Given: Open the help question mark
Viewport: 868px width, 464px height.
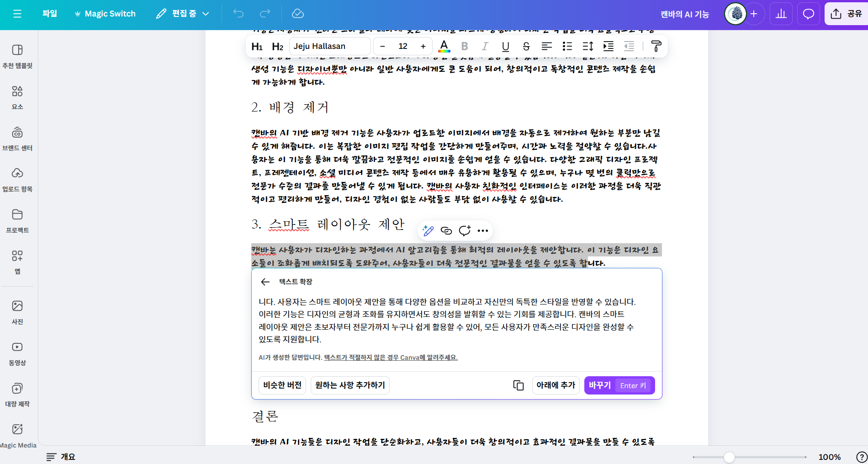Looking at the screenshot, I should [x=861, y=457].
